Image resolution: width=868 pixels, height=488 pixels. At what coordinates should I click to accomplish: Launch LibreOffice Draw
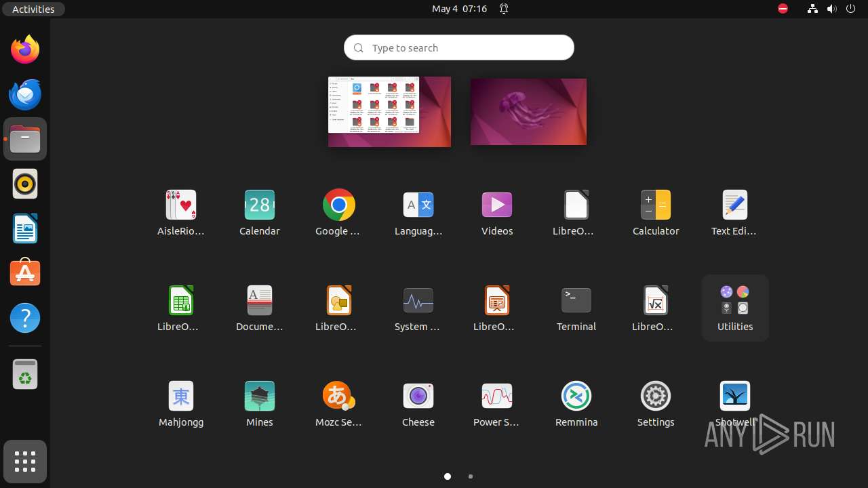coord(338,308)
